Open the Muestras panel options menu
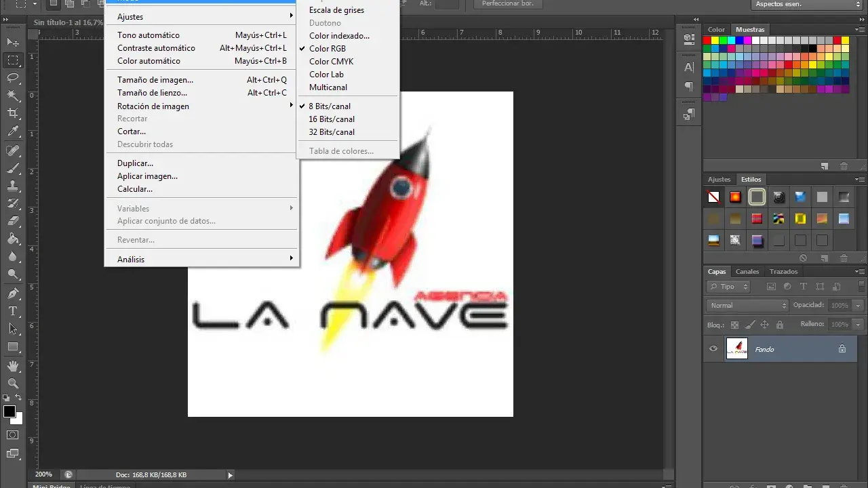 (859, 30)
